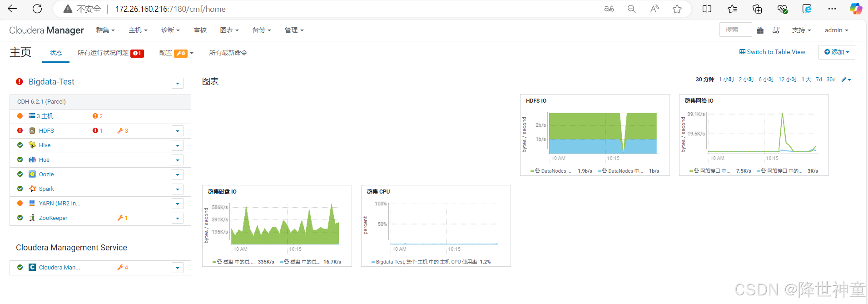Click the hosts health warning indicator showing 2
This screenshot has height=304, width=868.
(98, 116)
